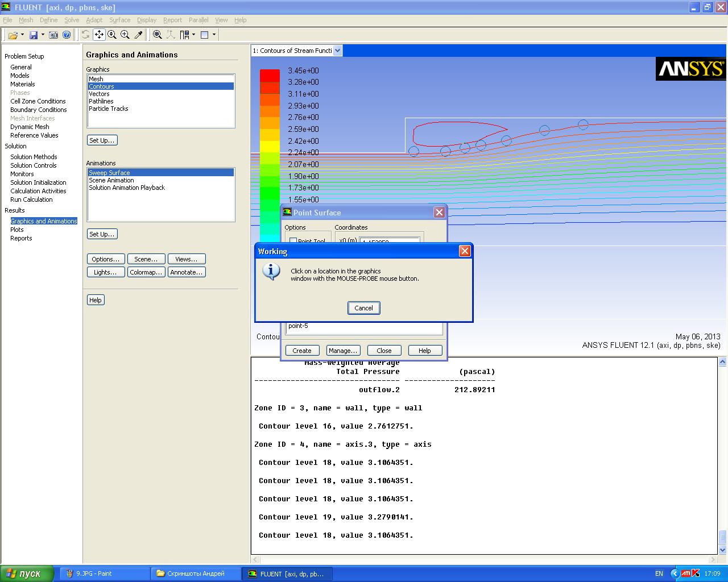This screenshot has width=728, height=582.
Task: Click Close in Point Surface dialog
Action: (x=384, y=351)
